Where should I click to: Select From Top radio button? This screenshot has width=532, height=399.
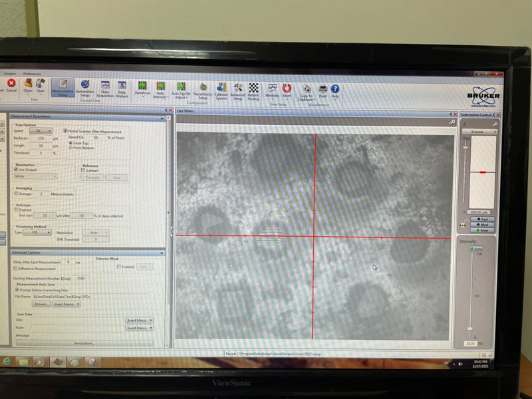(70, 143)
